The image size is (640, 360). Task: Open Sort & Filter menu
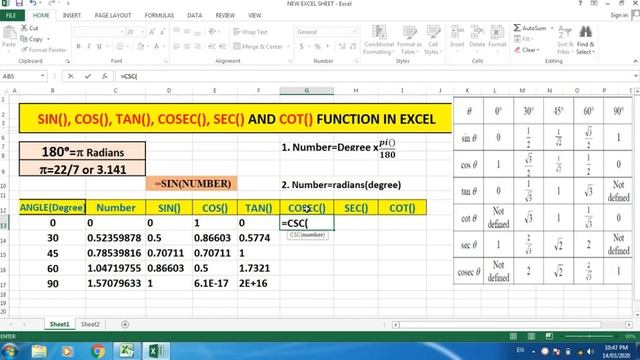pos(565,40)
